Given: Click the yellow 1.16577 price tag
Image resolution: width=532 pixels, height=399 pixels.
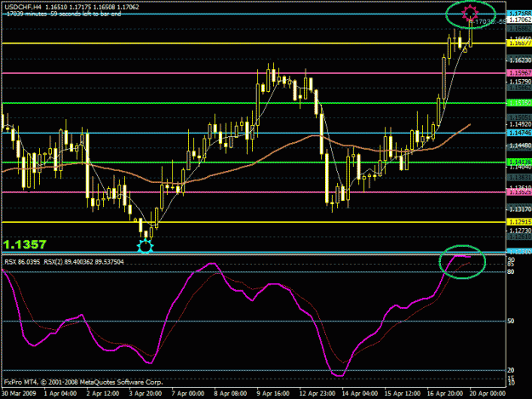Looking at the screenshot, I should coord(518,43).
